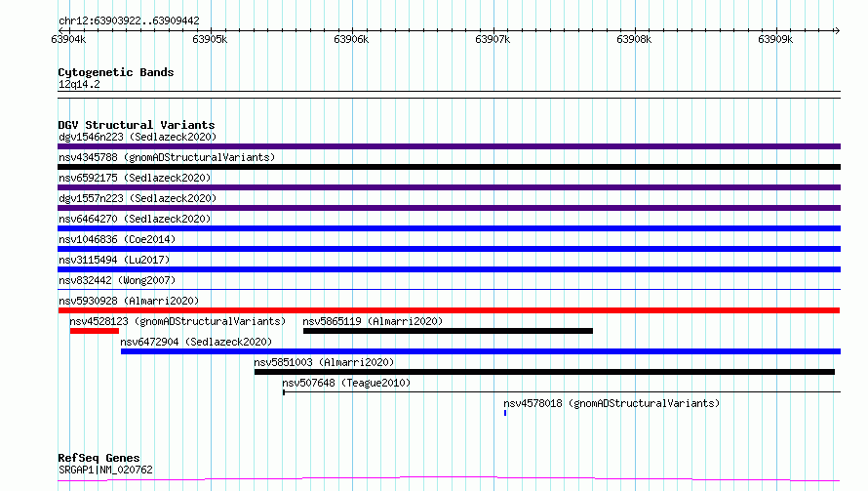868x491 pixels.
Task: Click the dgv1546n223 (Sedlazeck2020) variant label
Action: click(138, 137)
